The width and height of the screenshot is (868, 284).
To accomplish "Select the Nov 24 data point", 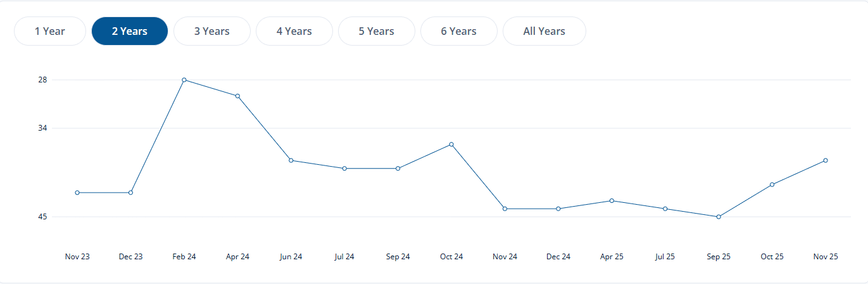I will [x=505, y=209].
